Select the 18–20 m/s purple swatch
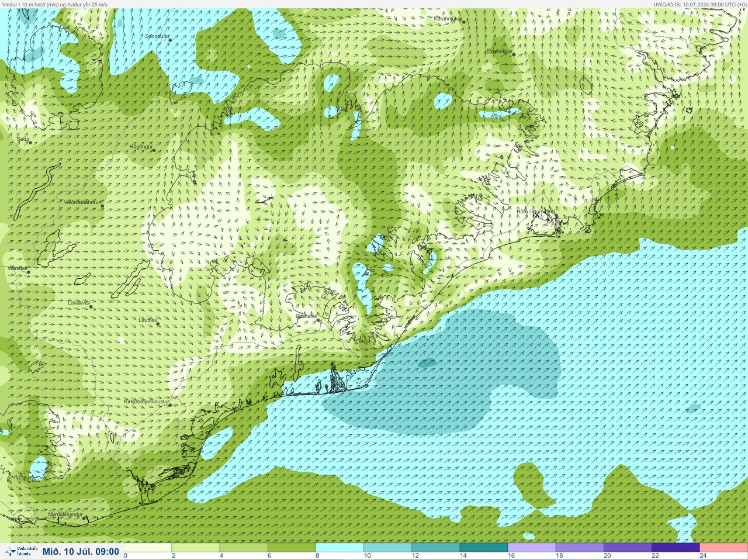Image resolution: width=748 pixels, height=560 pixels. (579, 548)
